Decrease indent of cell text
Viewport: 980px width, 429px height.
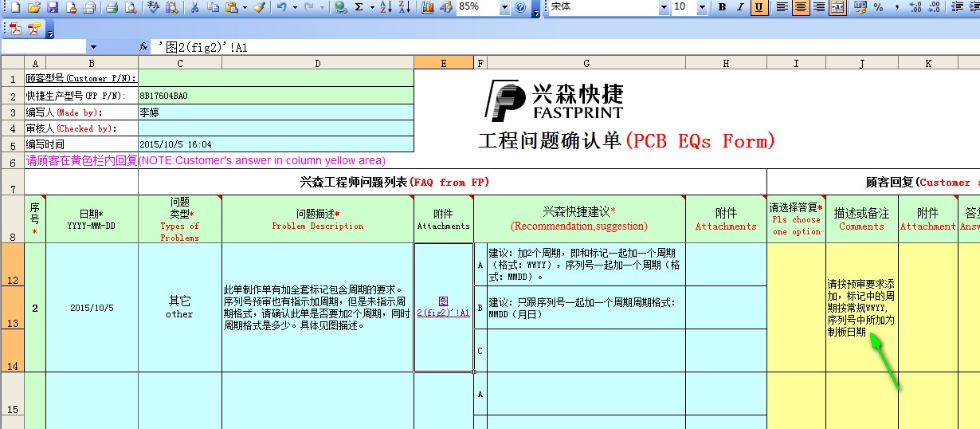click(x=956, y=7)
